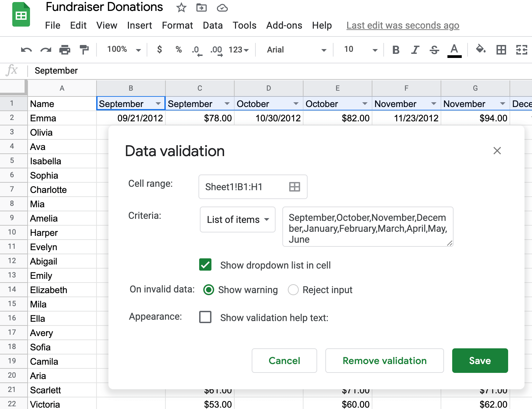
Task: Click the Undo icon in the toolbar
Action: click(x=27, y=49)
